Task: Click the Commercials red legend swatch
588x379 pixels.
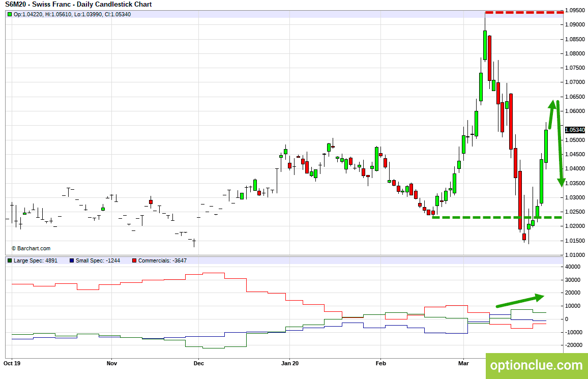Action: [x=134, y=260]
